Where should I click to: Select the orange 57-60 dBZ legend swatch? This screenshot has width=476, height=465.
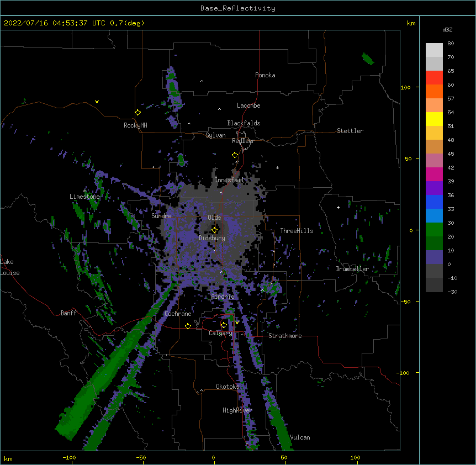click(434, 91)
